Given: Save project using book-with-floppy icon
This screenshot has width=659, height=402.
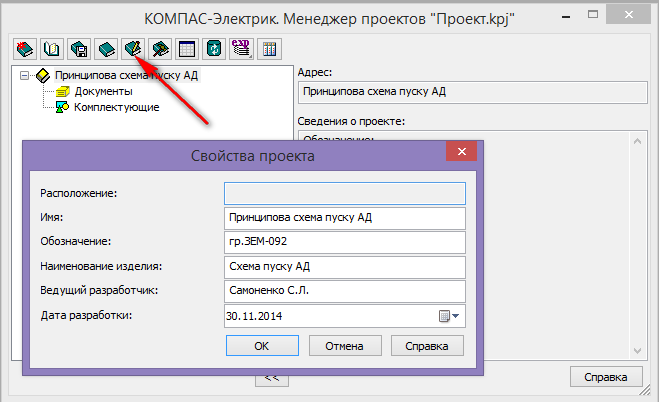Looking at the screenshot, I should click(79, 49).
